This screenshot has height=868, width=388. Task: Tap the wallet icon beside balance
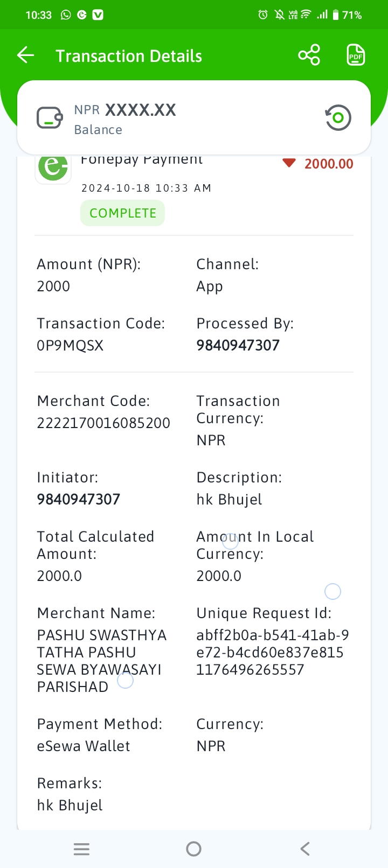click(50, 118)
